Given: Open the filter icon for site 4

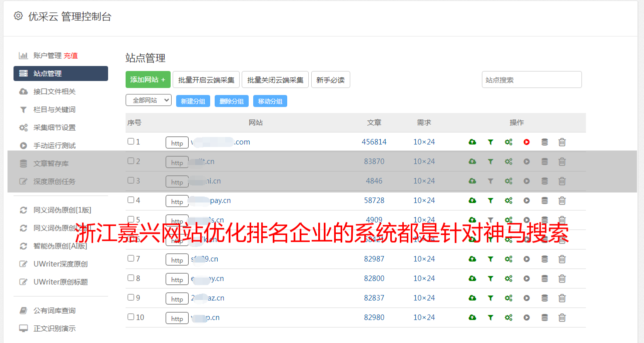Looking at the screenshot, I should coord(490,200).
